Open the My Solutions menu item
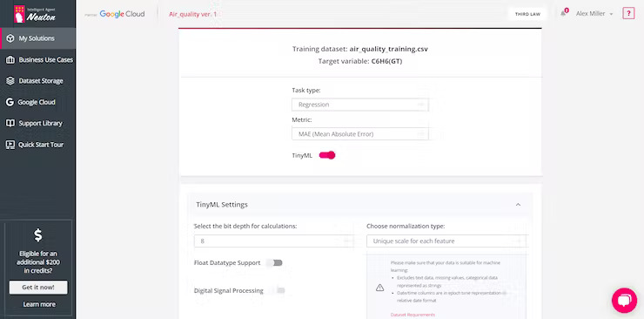Image resolution: width=644 pixels, height=319 pixels. (x=37, y=38)
